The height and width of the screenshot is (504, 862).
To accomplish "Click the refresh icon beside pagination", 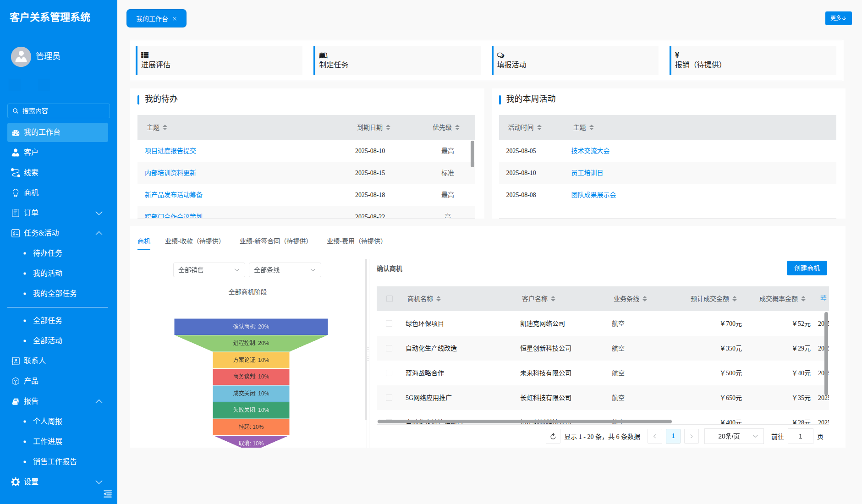I will pos(553,437).
